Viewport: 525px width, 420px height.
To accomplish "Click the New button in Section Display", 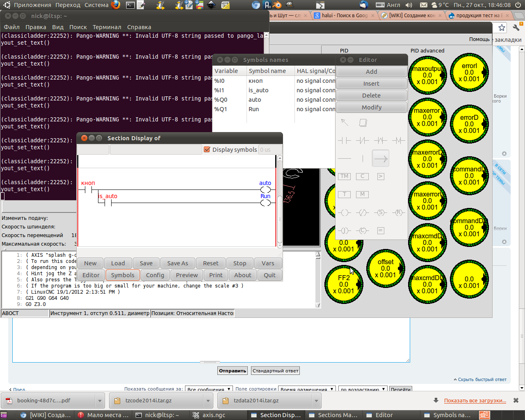I will (x=90, y=263).
